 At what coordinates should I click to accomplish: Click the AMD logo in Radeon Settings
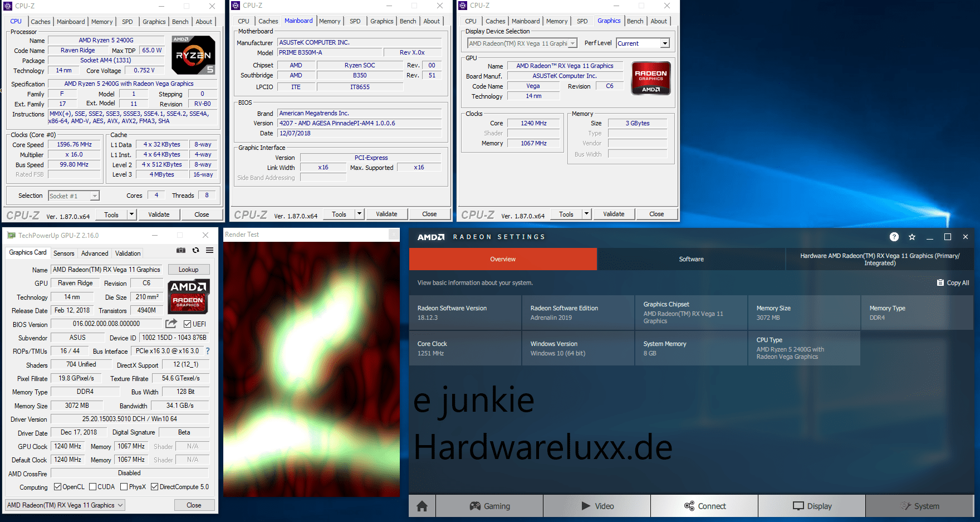coord(431,237)
